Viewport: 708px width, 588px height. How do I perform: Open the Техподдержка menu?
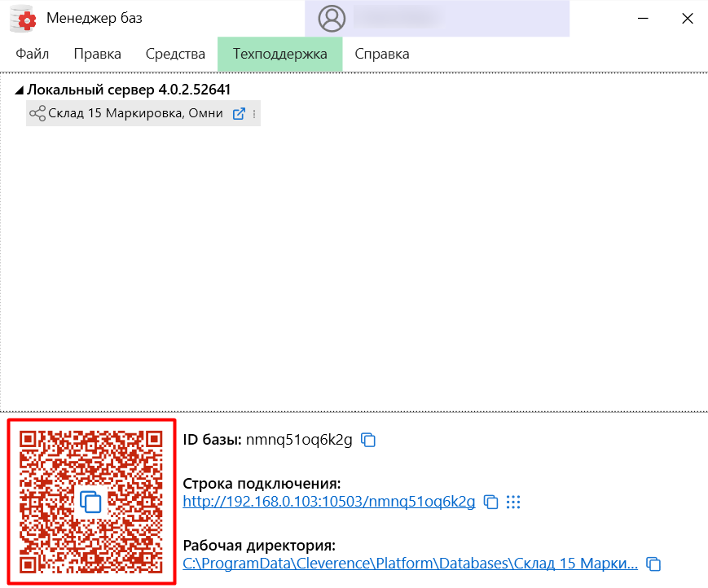tap(280, 54)
